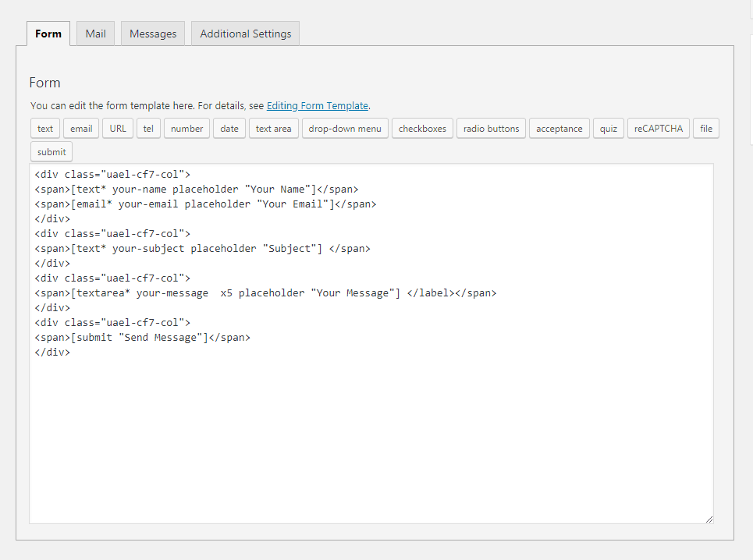Insert a reCAPTCHA tag
This screenshot has width=753, height=560.
coord(658,129)
